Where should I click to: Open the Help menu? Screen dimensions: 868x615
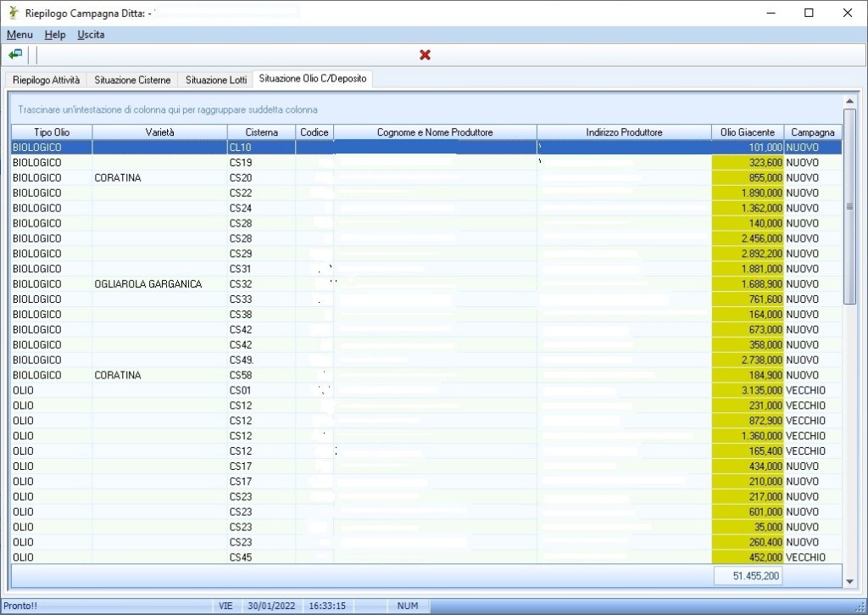point(55,34)
